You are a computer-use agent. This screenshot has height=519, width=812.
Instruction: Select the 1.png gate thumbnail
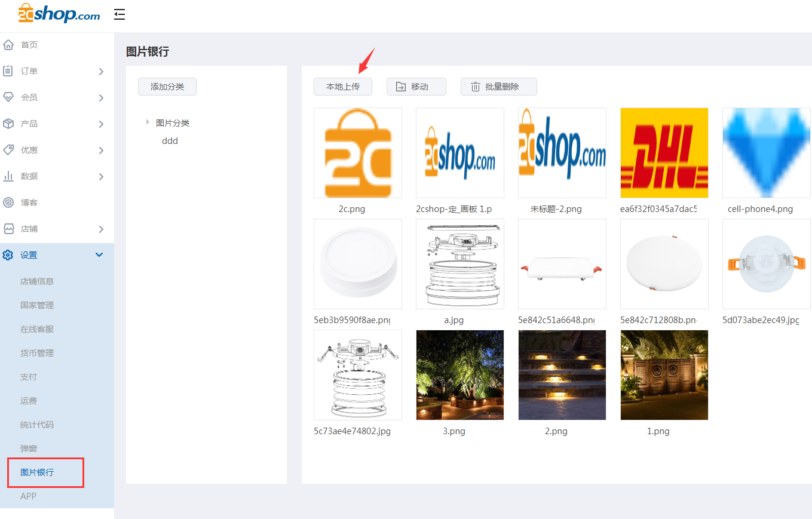point(664,375)
